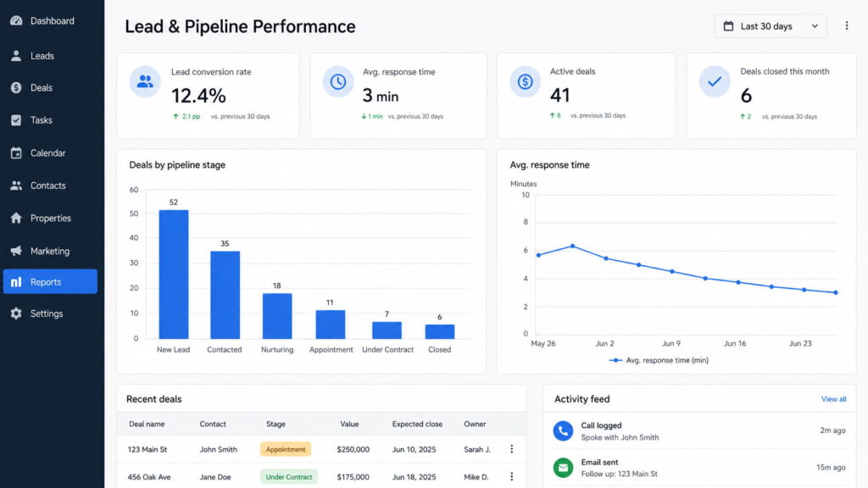The height and width of the screenshot is (488, 868).
Task: Click the Owner column header
Action: (475, 424)
